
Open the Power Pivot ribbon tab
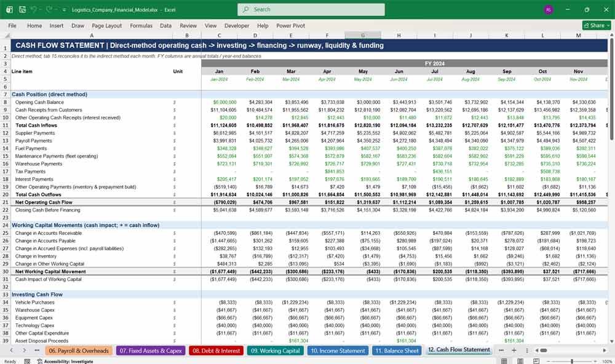pyautogui.click(x=291, y=25)
